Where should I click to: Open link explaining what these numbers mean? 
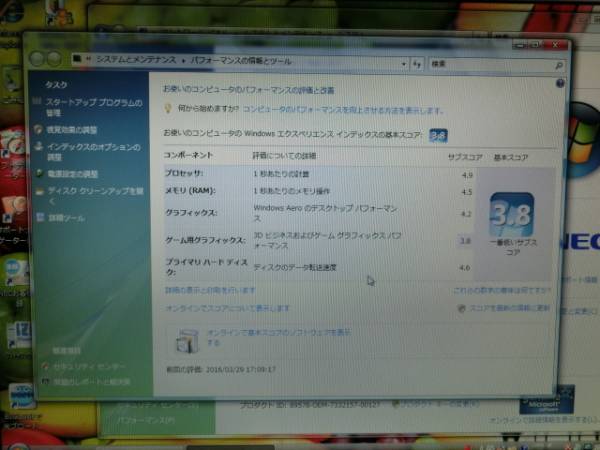(x=501, y=291)
